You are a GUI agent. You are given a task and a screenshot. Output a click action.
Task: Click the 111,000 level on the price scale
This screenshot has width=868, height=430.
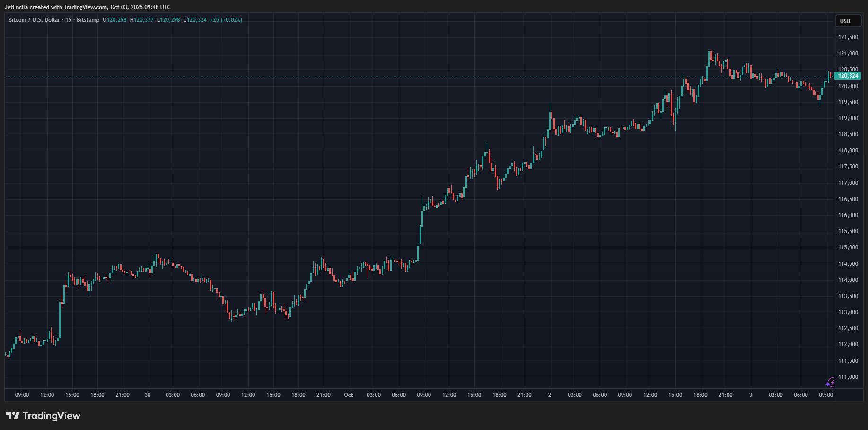click(848, 377)
